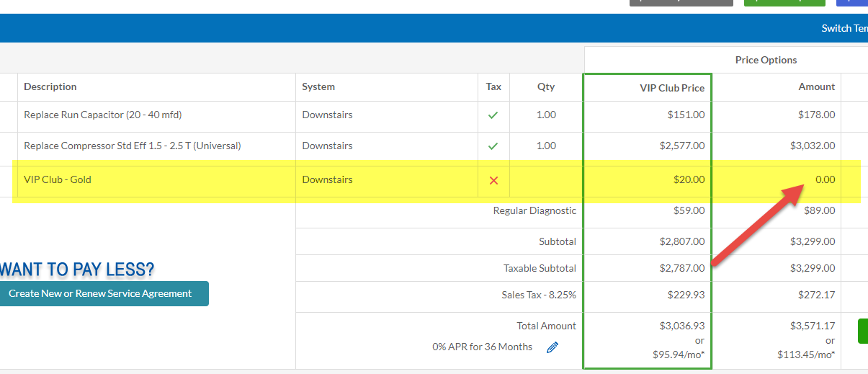Click the 0.00 amount in VIP Club Gold row
The height and width of the screenshot is (374, 868).
click(x=825, y=179)
